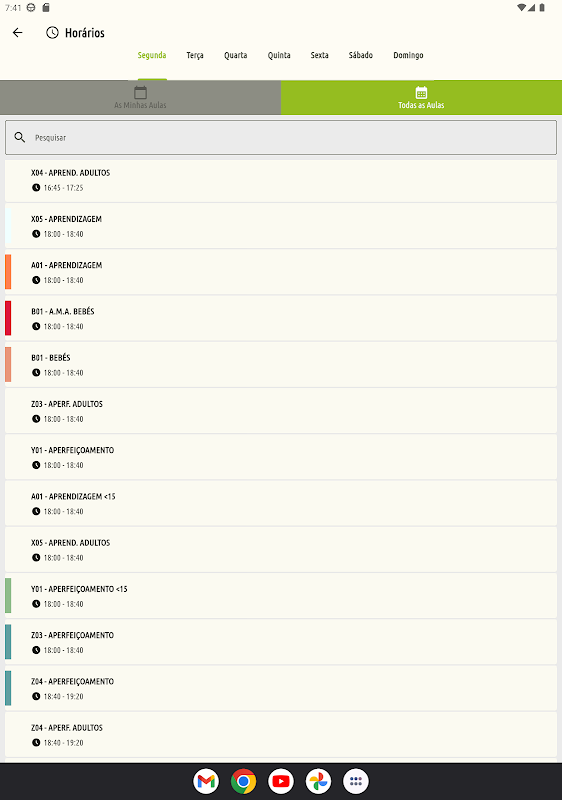Screen dimensions: 562x800
Task: Go to the Sábado tab
Action: [x=361, y=55]
